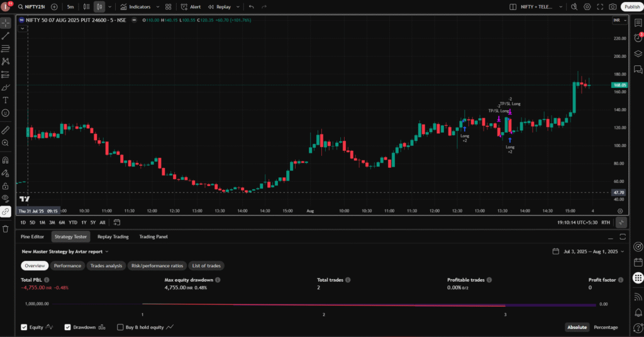Switch to Percentage view
The height and width of the screenshot is (337, 644).
click(x=606, y=327)
